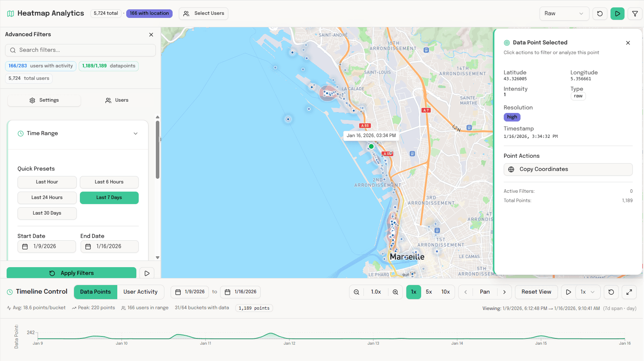Screen dimensions: 644x361
Task: Switch to the Users tab
Action: 116,100
